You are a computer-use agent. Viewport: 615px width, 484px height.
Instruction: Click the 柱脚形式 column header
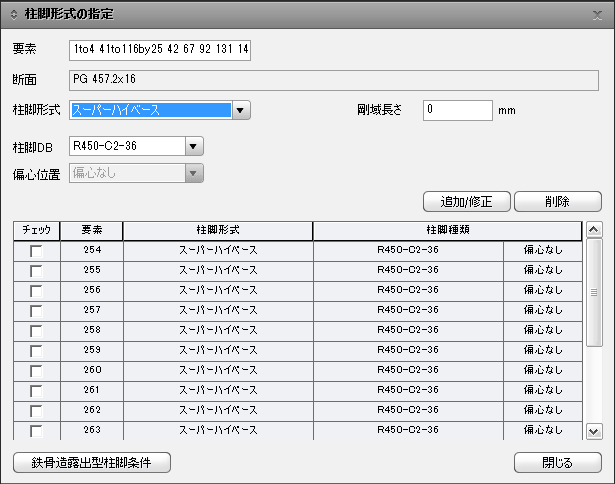click(x=218, y=231)
